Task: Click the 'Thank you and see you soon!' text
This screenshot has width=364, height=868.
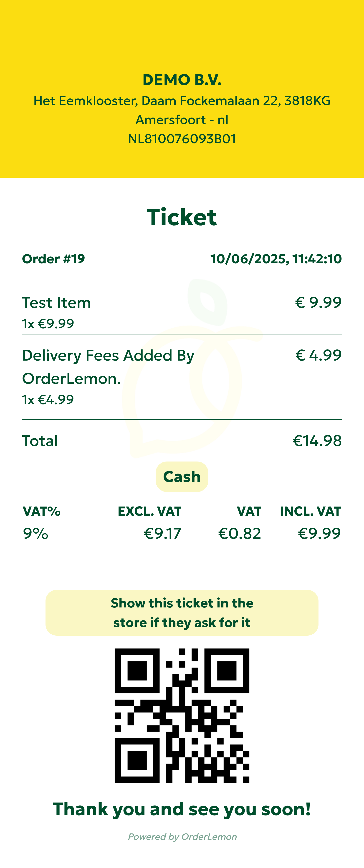Action: click(x=182, y=809)
